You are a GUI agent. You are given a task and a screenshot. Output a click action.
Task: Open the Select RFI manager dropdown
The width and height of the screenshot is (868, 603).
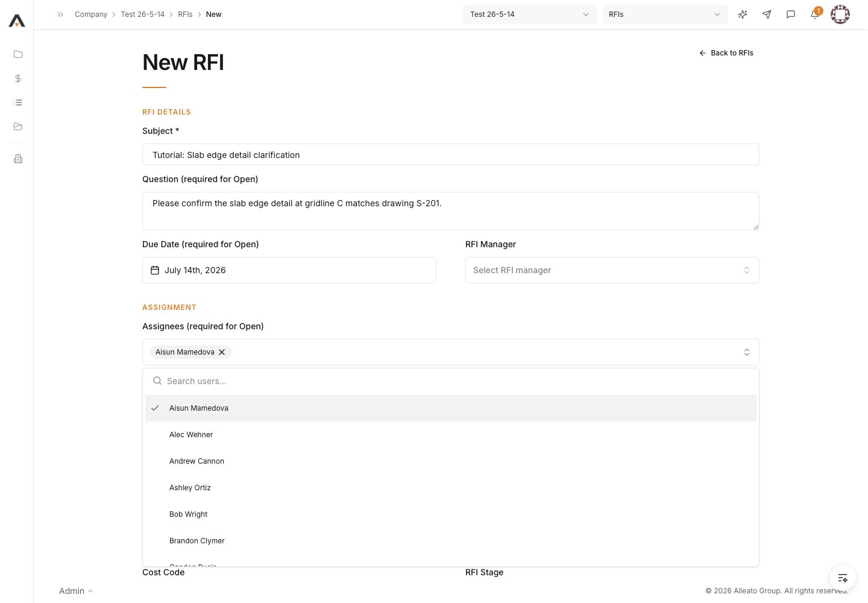pyautogui.click(x=612, y=270)
